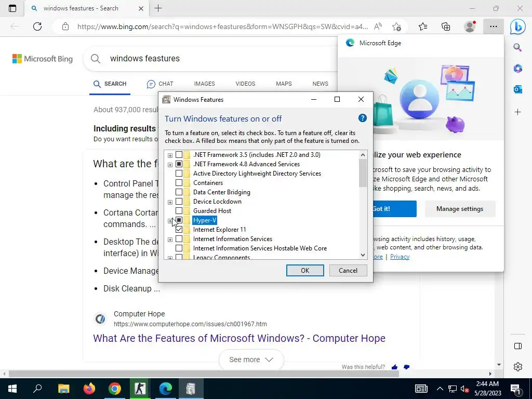This screenshot has width=532, height=399.
Task: Open a new Edge tab with plus button
Action: click(x=158, y=8)
